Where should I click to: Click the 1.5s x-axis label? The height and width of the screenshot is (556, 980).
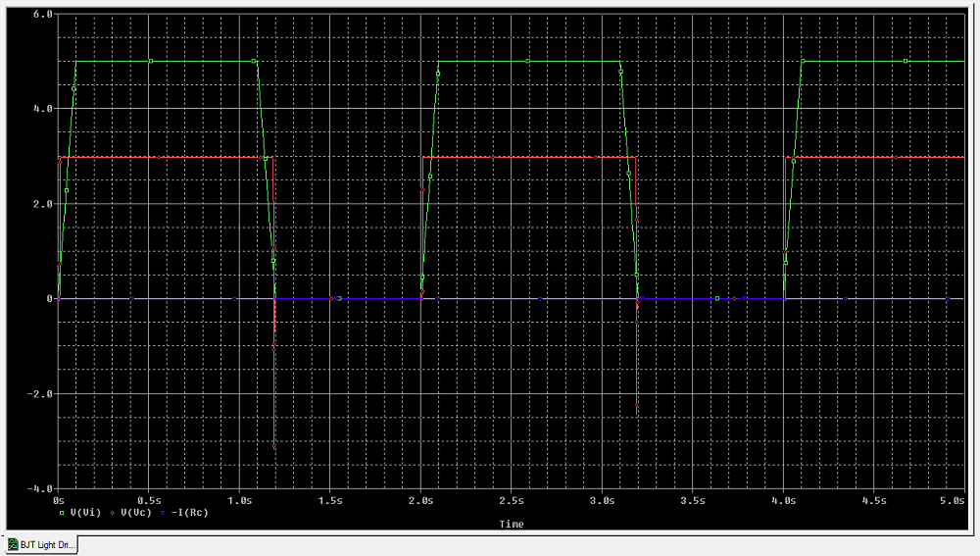pos(330,500)
